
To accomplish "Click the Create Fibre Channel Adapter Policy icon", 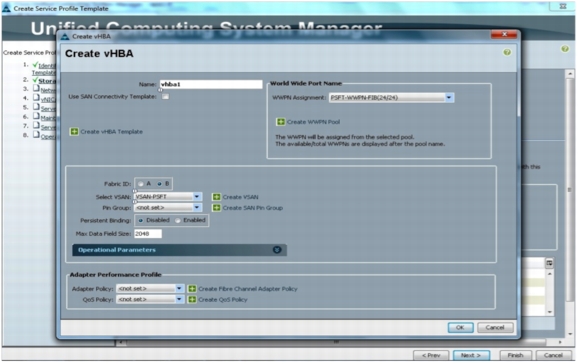I will click(x=192, y=289).
